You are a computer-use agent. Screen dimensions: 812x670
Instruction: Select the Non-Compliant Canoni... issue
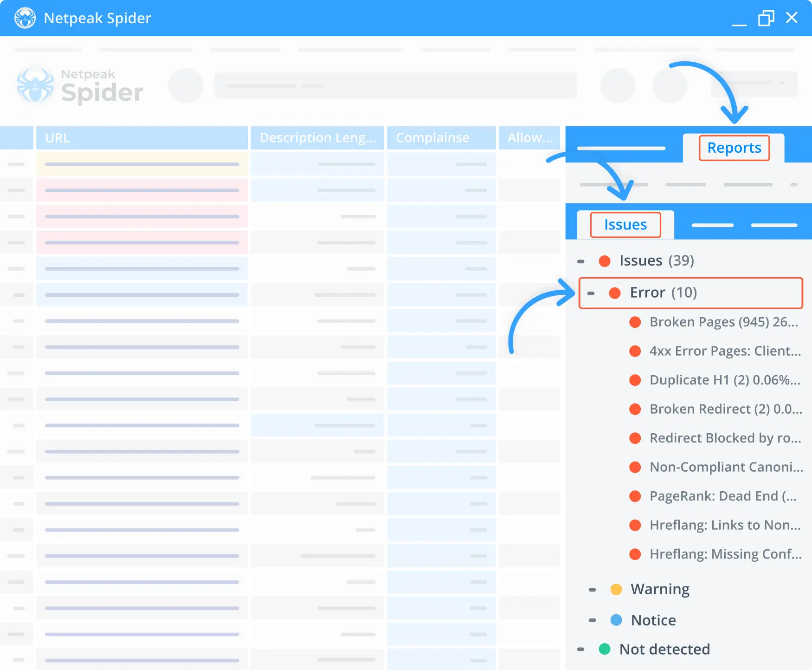tap(726, 467)
